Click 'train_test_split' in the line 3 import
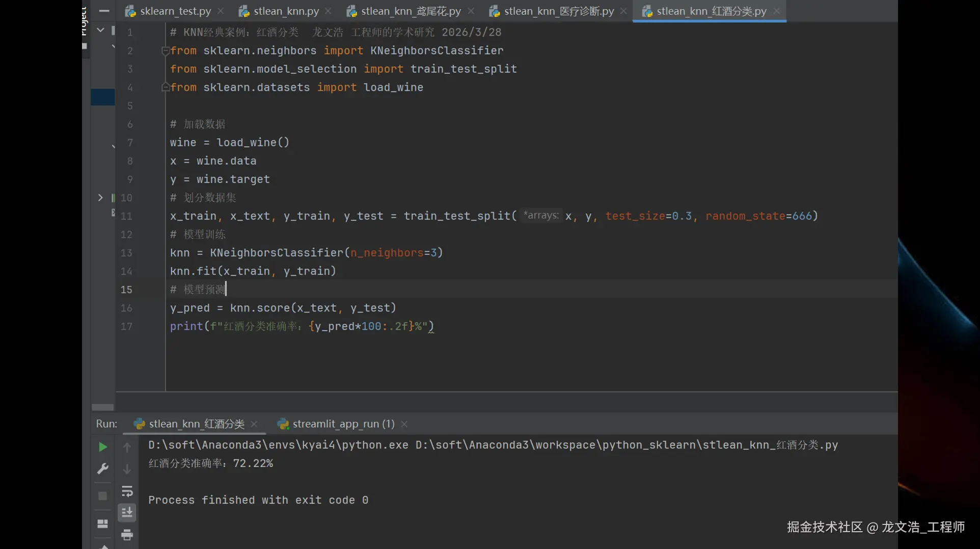Screen dimensions: 980x549 (464, 69)
